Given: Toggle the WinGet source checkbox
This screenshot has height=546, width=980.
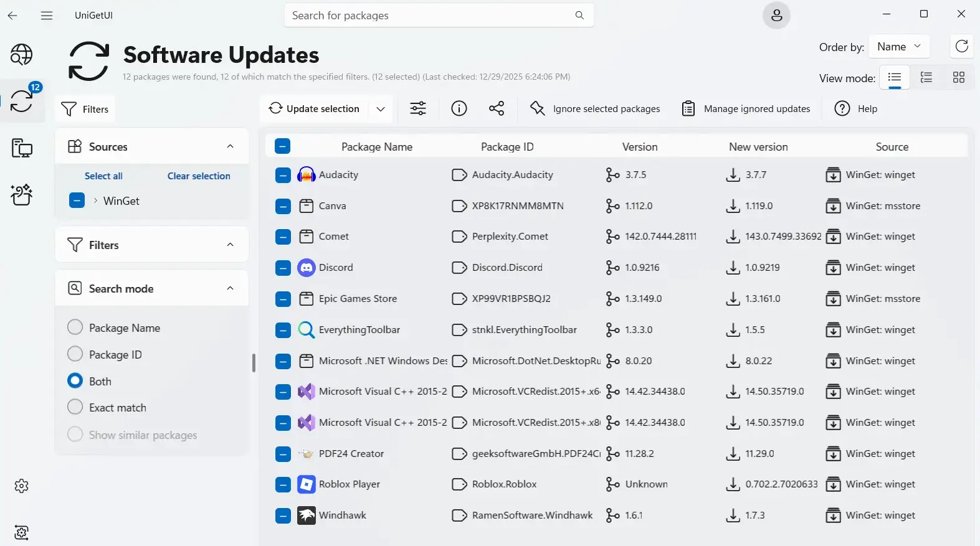Looking at the screenshot, I should pyautogui.click(x=77, y=200).
